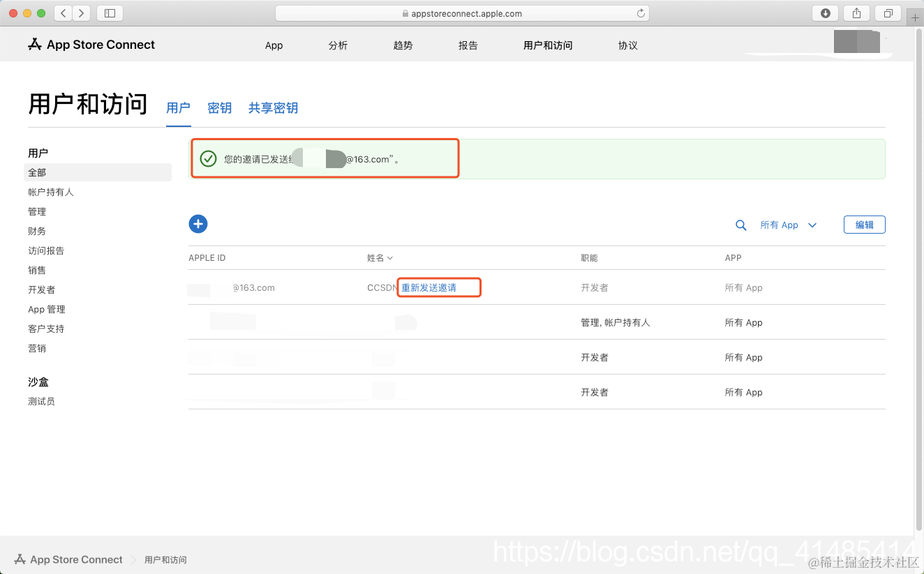The image size is (924, 574).
Task: Show all tabs overview icon
Action: 888,13
